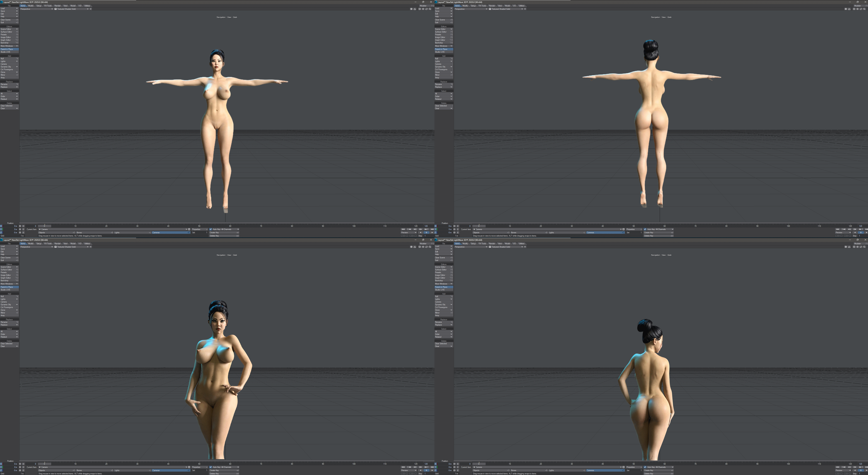Click the center-view target icon in front T-pose window

pyautogui.click(x=420, y=9)
